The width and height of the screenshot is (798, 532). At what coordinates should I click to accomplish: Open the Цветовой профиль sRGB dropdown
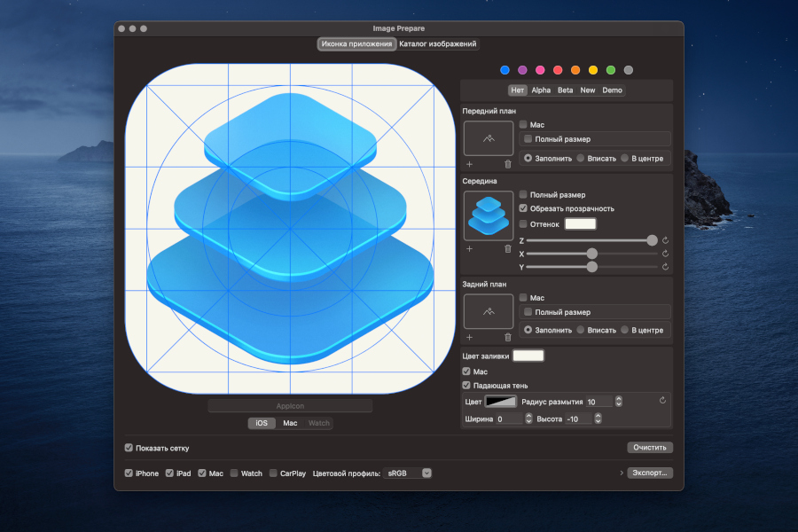pyautogui.click(x=407, y=473)
